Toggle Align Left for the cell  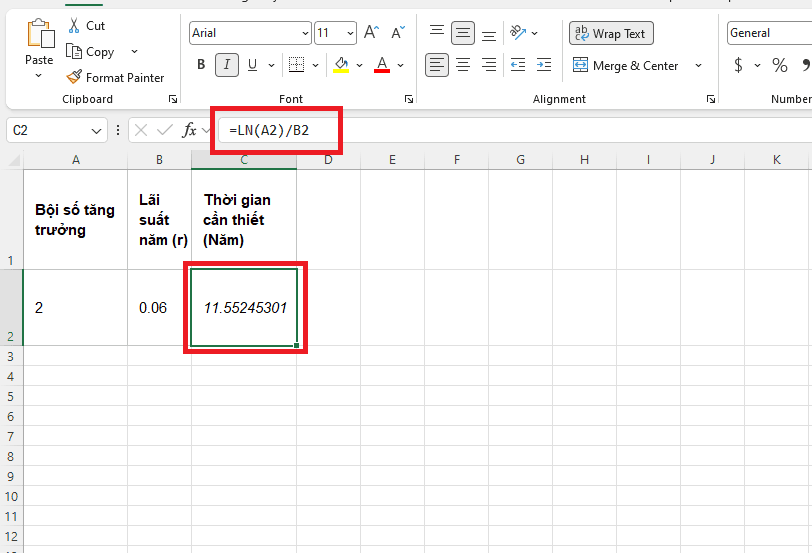point(437,65)
